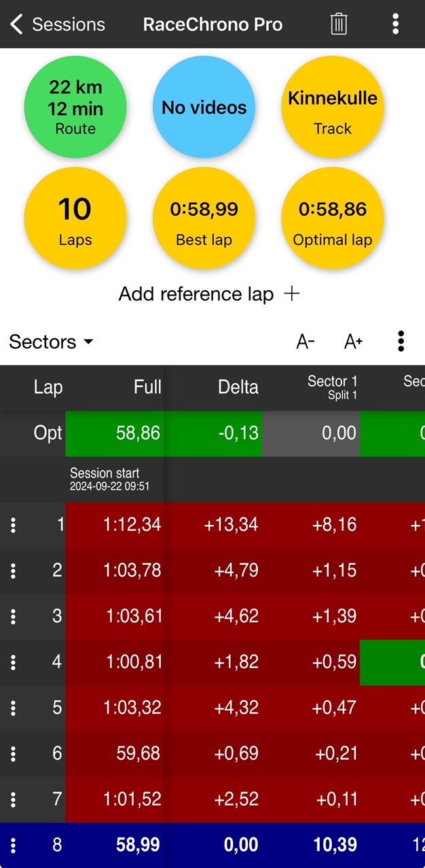The width and height of the screenshot is (425, 868).
Task: Open lap 6 row options menu
Action: [13, 753]
